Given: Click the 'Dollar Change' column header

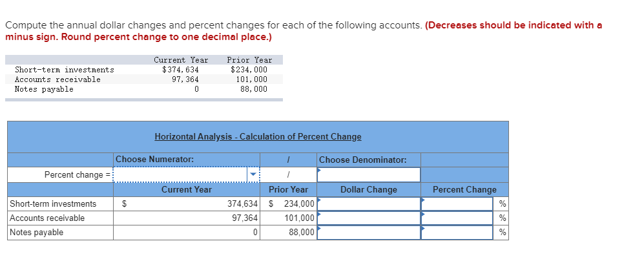Looking at the screenshot, I should pos(369,189).
